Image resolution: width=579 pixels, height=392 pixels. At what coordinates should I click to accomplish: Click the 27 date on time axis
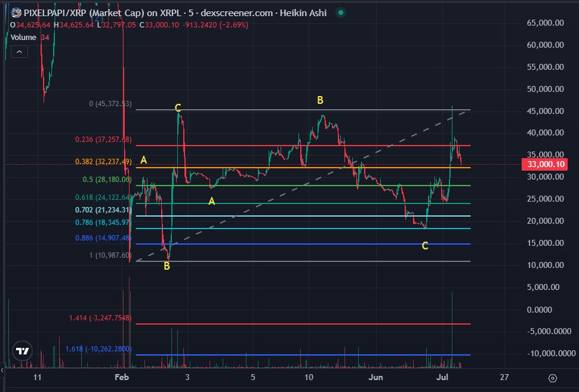(x=504, y=377)
